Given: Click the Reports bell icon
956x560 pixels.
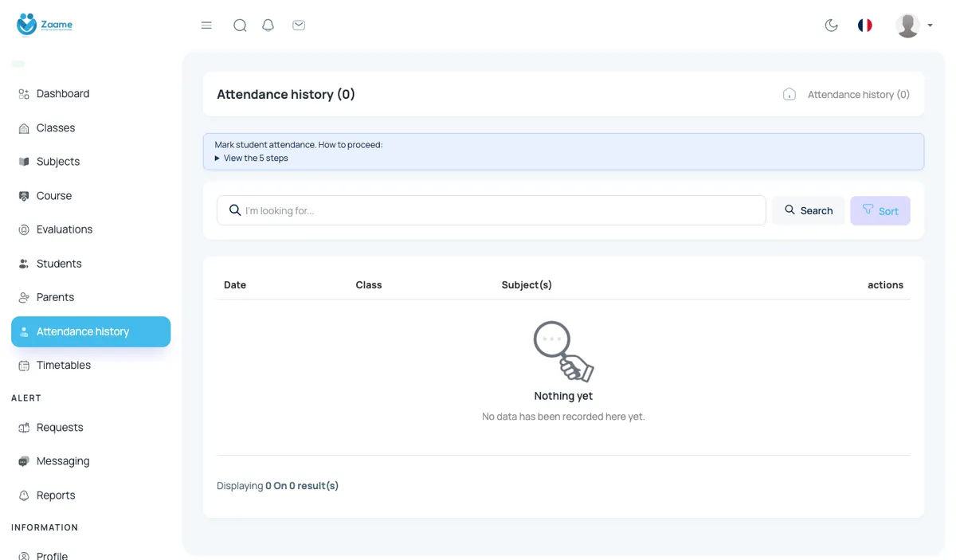Looking at the screenshot, I should [x=24, y=495].
